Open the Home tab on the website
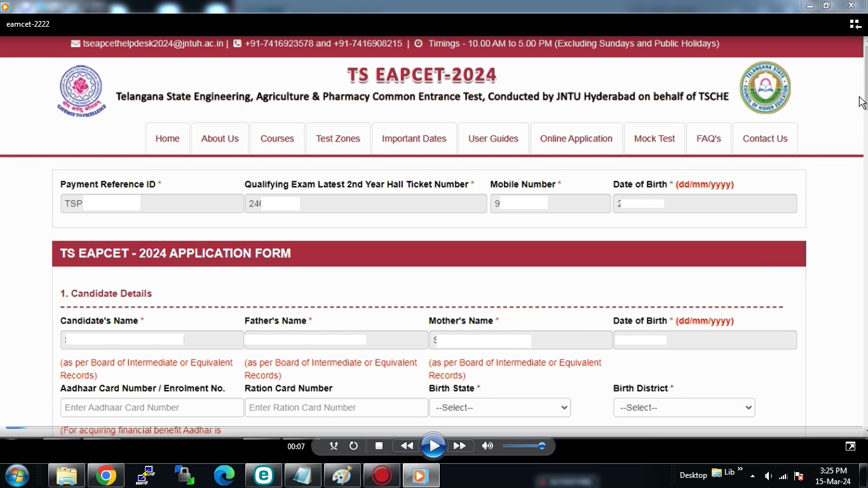This screenshot has height=488, width=868. coord(168,139)
